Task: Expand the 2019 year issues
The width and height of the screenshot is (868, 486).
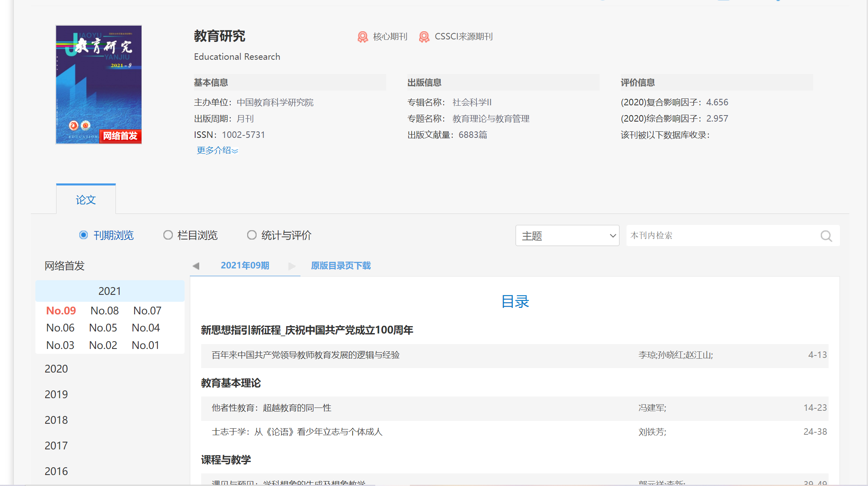Action: 56,394
